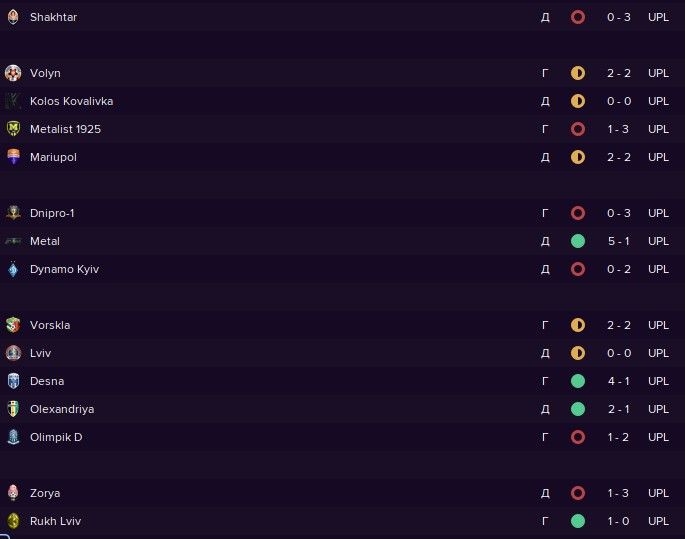Click the Desna club badge icon
This screenshot has width=685, height=539.
(13, 381)
